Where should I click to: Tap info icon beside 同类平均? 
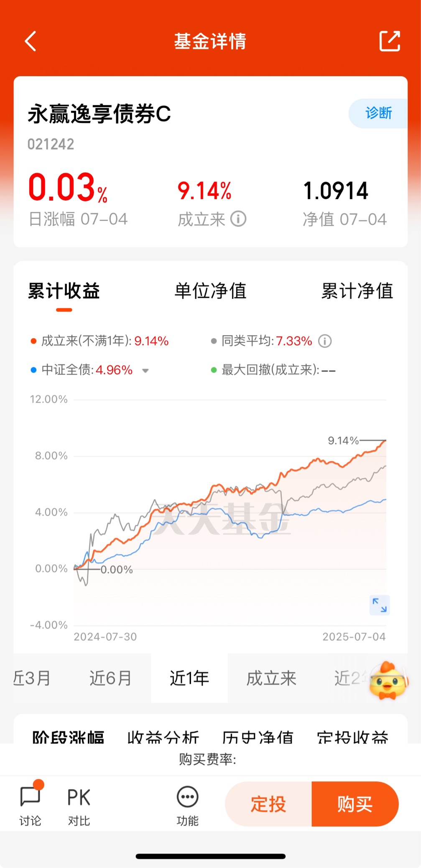click(325, 341)
